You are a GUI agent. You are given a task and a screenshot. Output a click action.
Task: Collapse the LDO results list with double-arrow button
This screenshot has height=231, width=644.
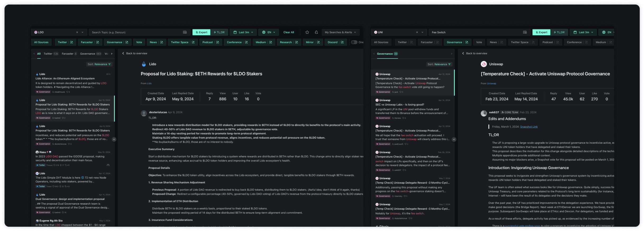coord(114,139)
